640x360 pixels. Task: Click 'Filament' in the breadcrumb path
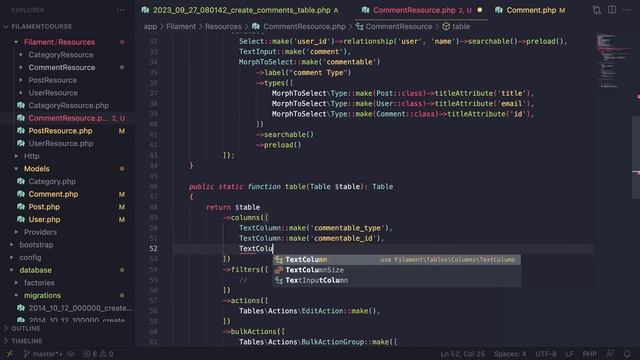click(x=181, y=27)
